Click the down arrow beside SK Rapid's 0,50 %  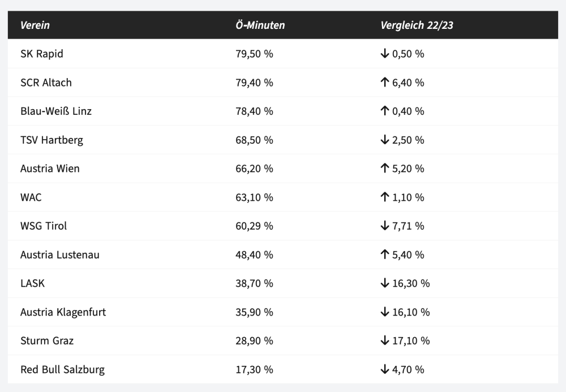[385, 54]
